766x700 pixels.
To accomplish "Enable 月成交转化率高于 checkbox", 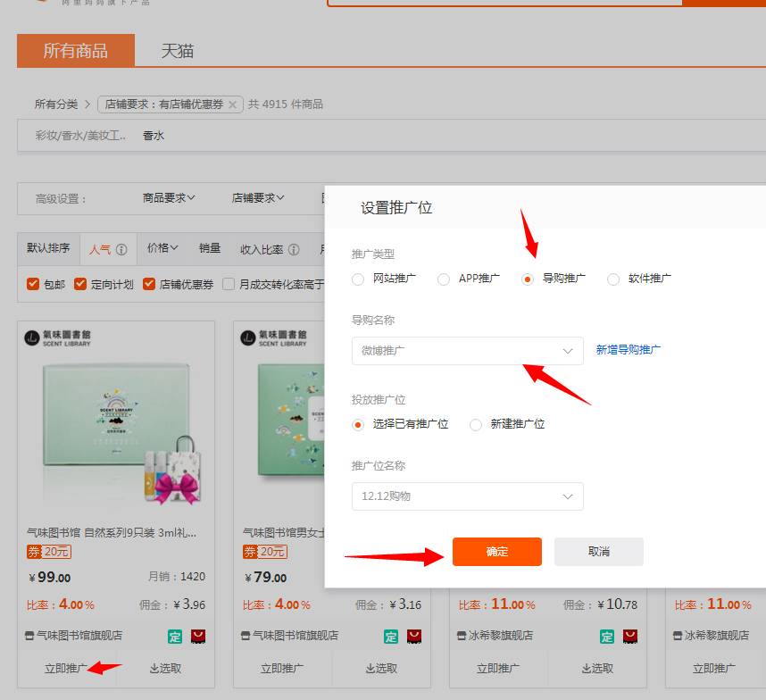I will click(229, 284).
